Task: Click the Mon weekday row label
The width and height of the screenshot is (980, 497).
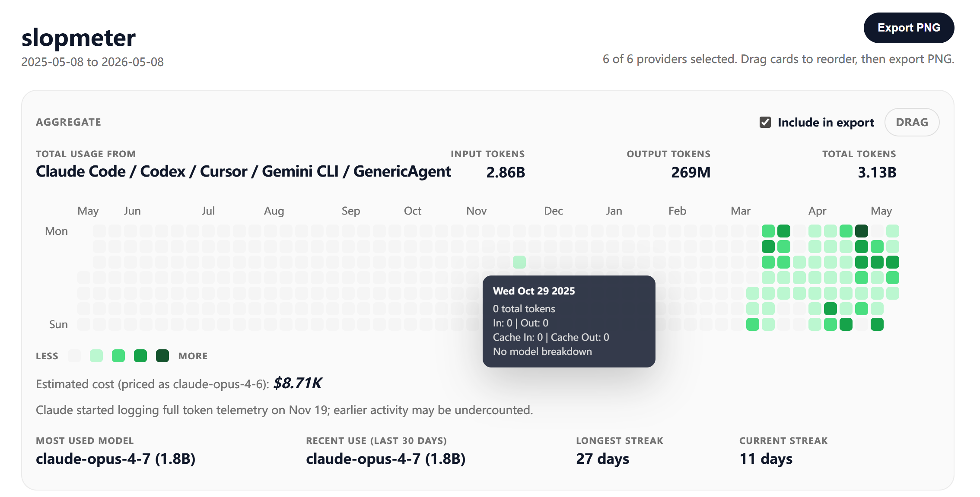Action: click(57, 231)
